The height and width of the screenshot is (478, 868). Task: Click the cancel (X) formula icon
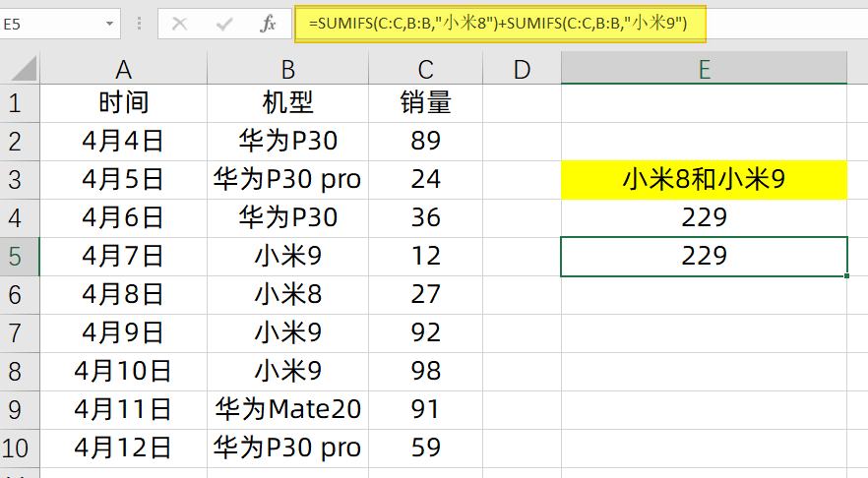[179, 24]
